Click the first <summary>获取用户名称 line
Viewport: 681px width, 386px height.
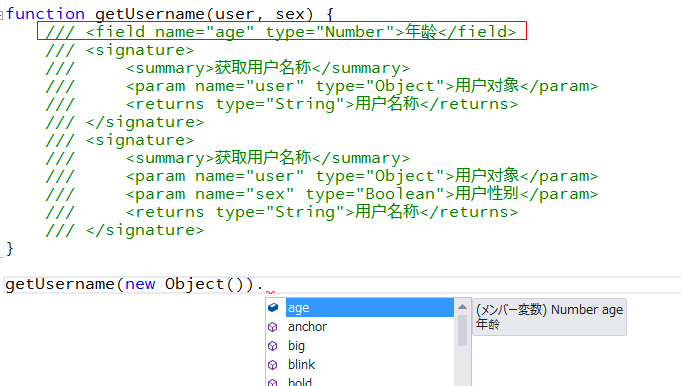[228, 68]
